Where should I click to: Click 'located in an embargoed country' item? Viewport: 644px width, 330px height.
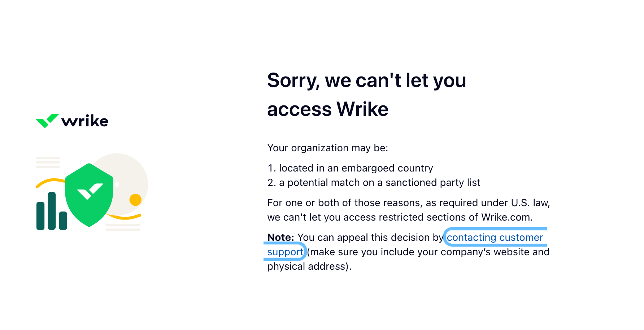356,168
